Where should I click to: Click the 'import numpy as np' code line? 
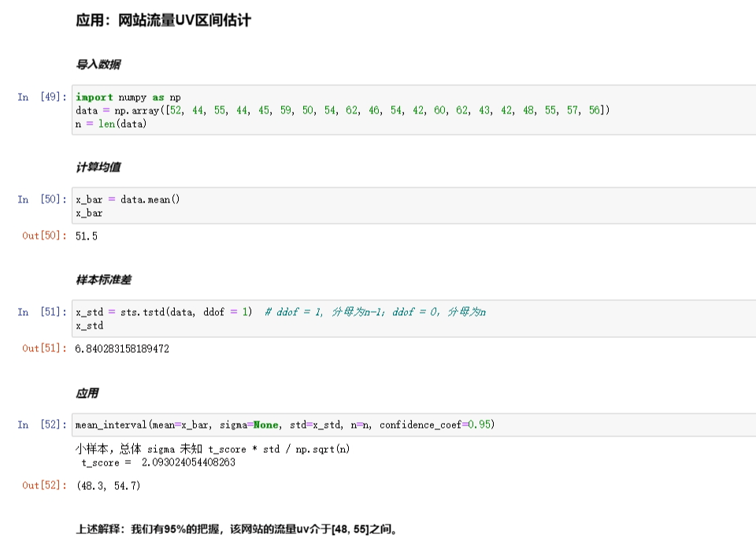click(128, 97)
